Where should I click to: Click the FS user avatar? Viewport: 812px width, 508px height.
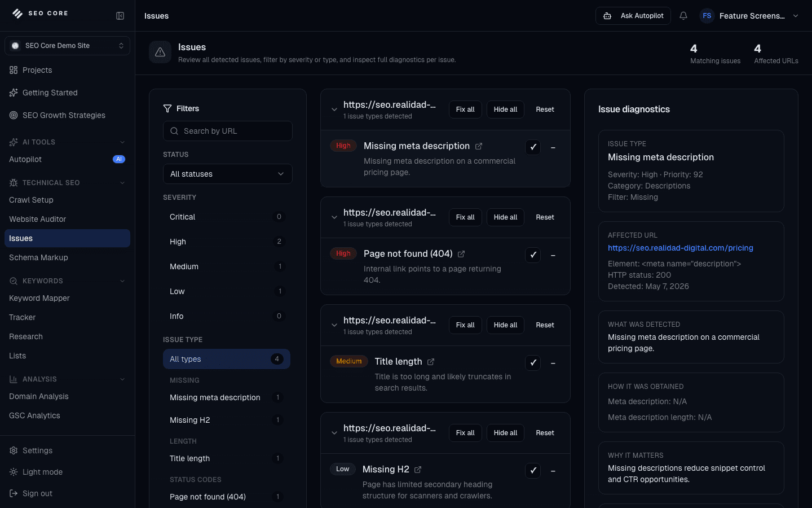coord(707,16)
